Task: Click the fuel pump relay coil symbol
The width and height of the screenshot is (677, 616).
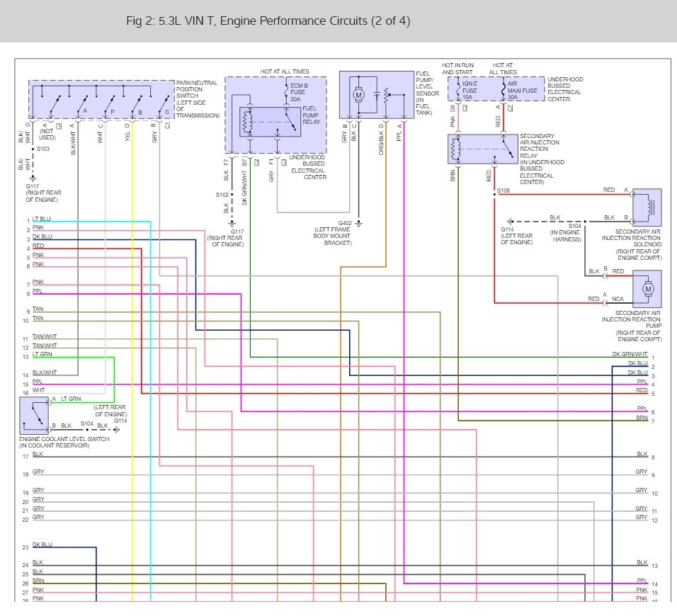Action: [246, 122]
